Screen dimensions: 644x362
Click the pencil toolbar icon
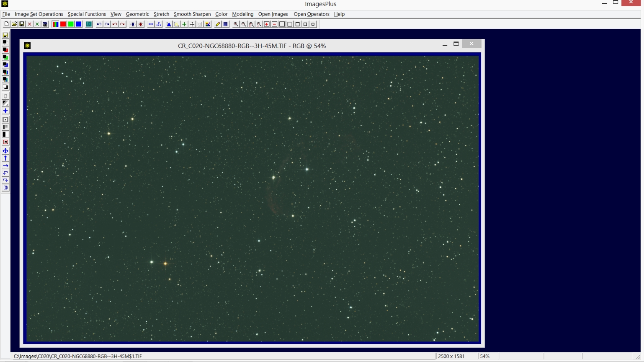click(x=218, y=24)
